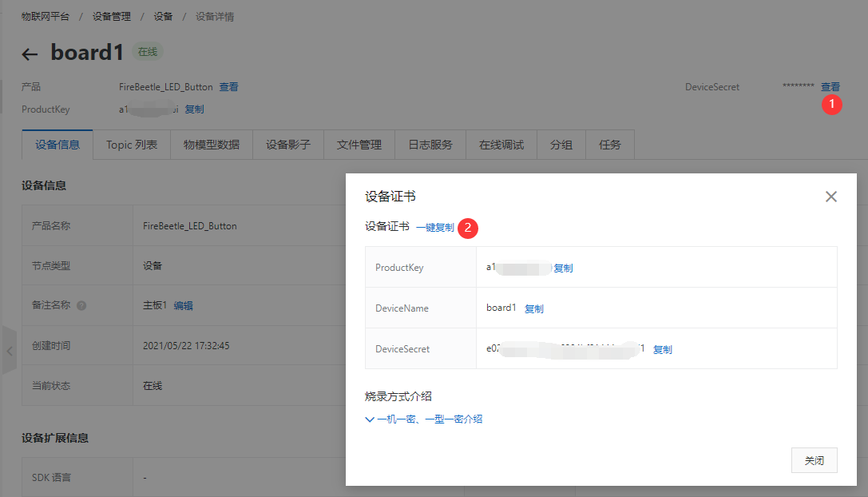868x497 pixels.
Task: Click the 烧录方式介绍 heading
Action: pyautogui.click(x=398, y=396)
